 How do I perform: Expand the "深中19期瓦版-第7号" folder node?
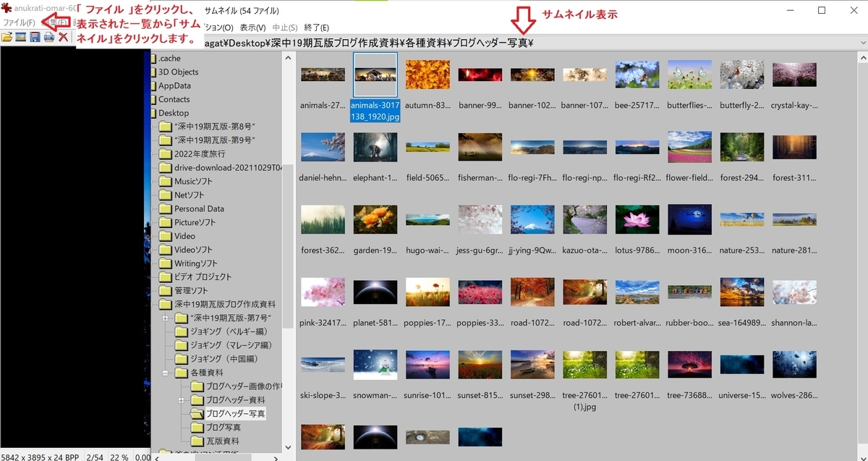pos(166,318)
